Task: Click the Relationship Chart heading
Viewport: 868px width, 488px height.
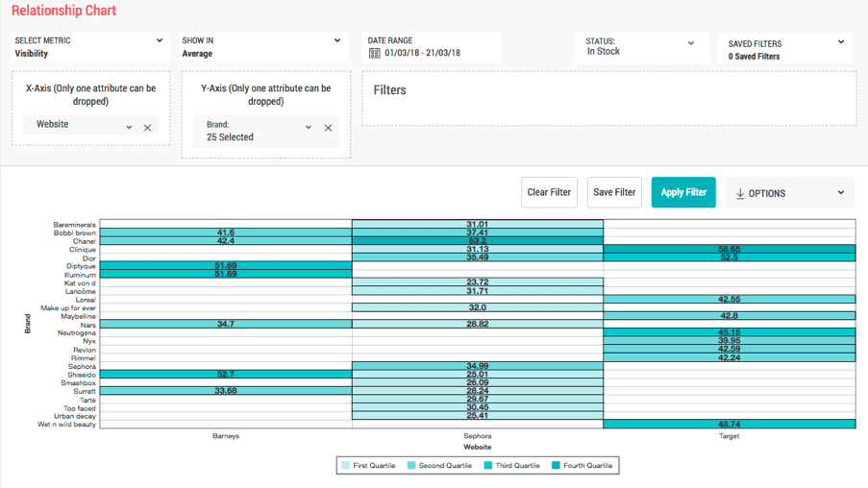Action: 63,11
